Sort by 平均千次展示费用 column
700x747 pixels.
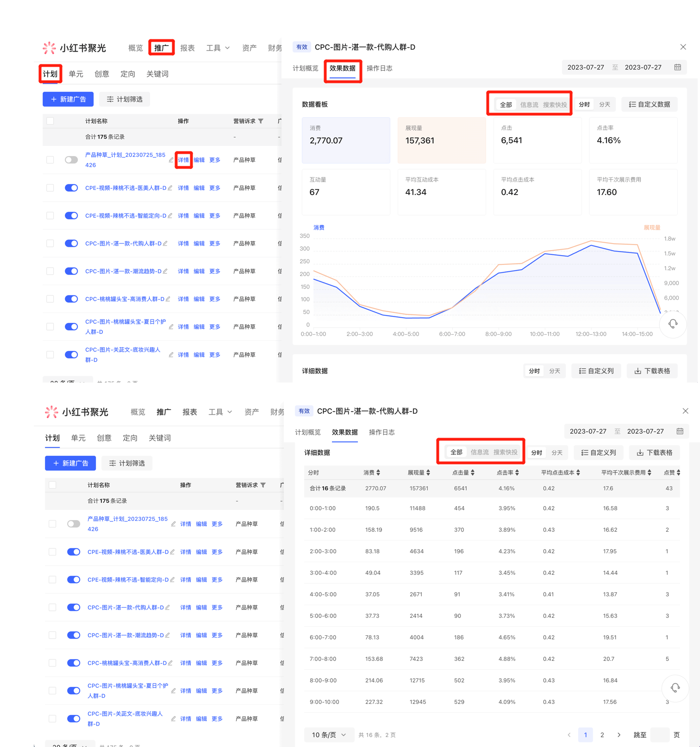(650, 472)
